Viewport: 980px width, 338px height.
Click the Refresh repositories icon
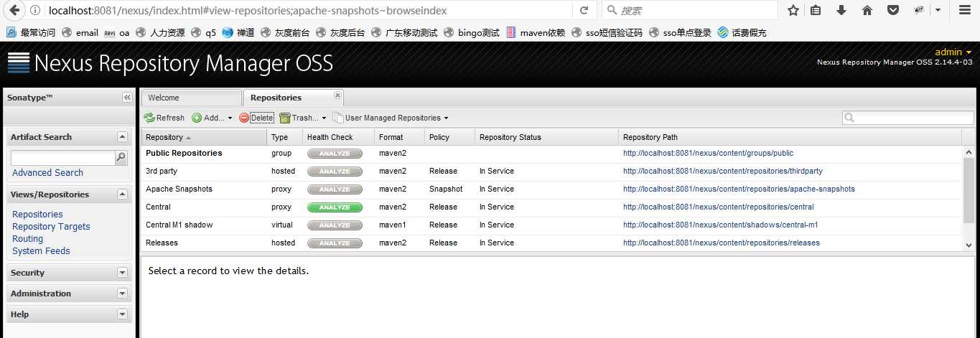(149, 118)
